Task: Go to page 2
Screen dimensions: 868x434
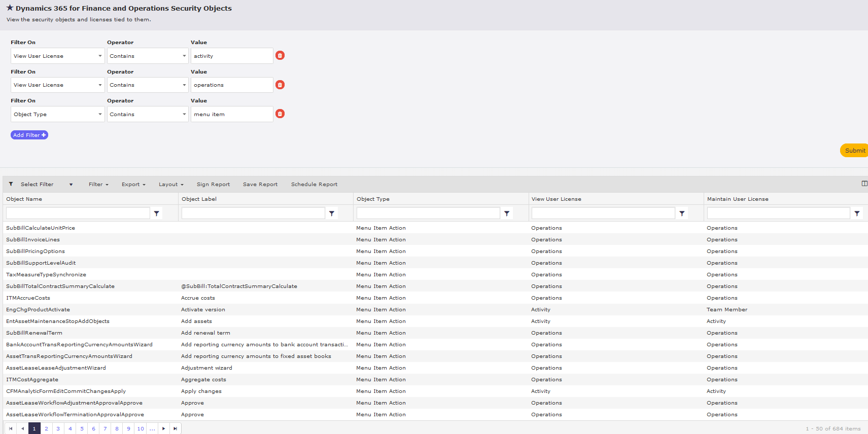Action: click(46, 428)
